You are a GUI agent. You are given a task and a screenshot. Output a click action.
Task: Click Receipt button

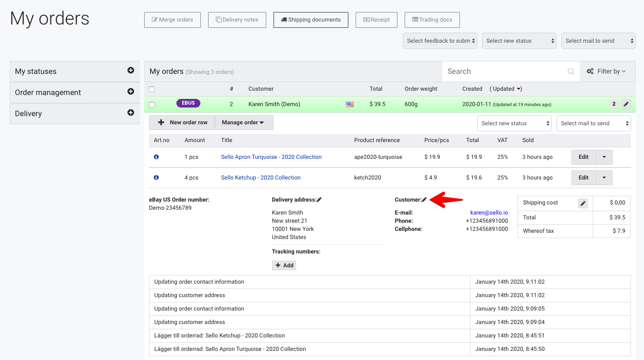coord(377,20)
